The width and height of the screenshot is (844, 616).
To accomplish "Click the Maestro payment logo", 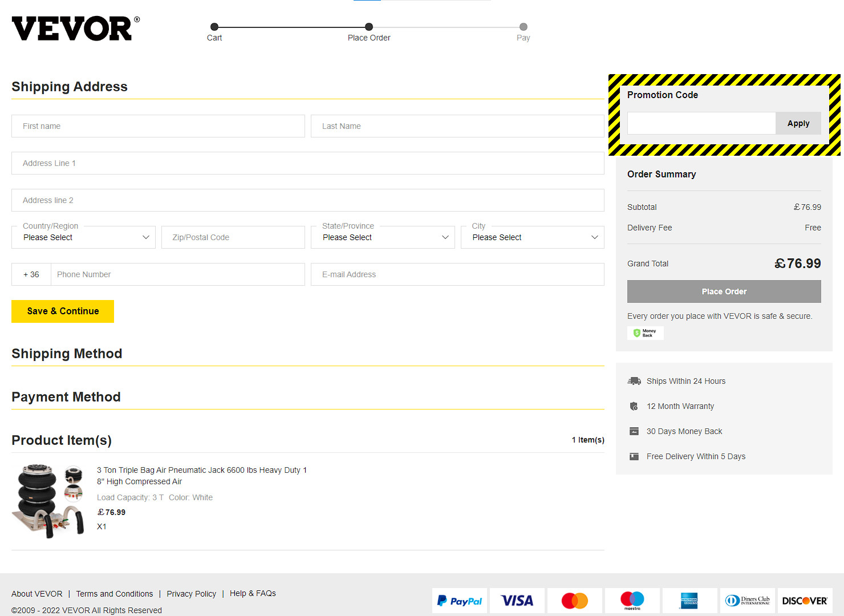I will click(632, 601).
